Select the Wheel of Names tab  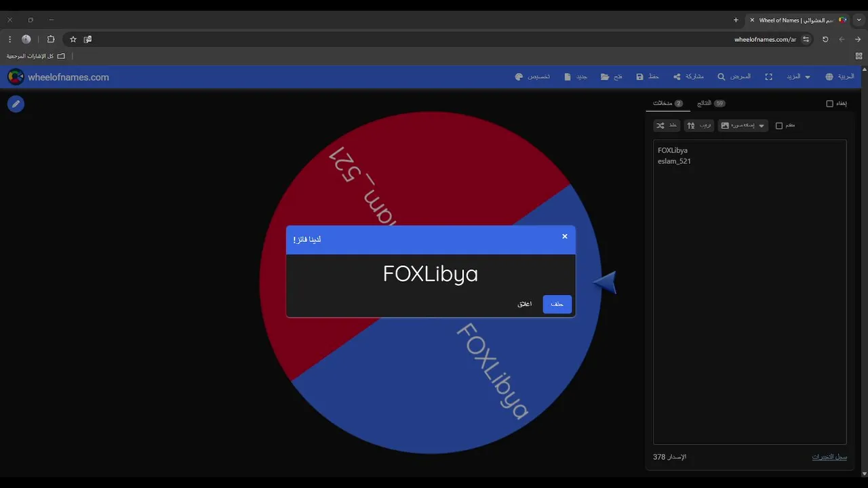click(x=797, y=20)
